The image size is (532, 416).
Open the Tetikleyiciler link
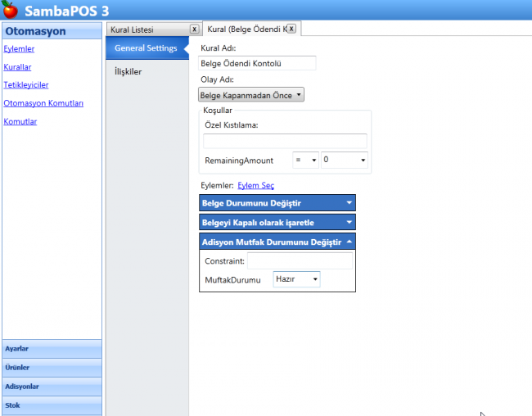(x=26, y=85)
